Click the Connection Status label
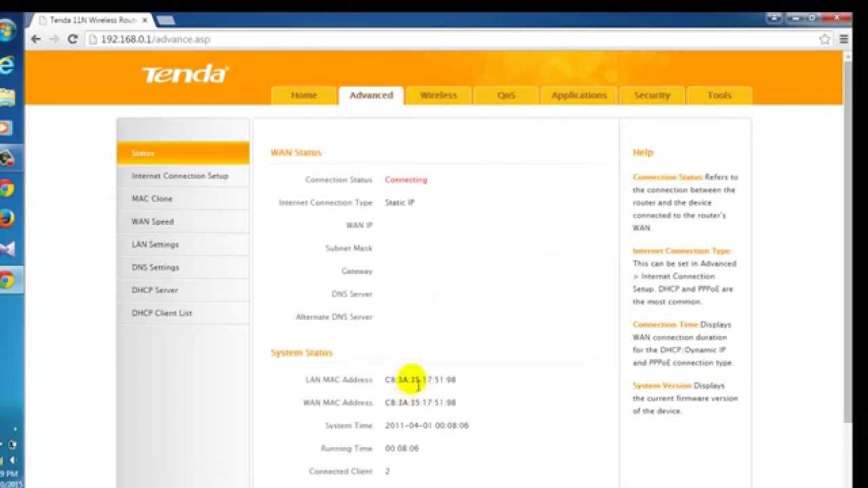Viewport: 868px width, 488px height. 338,180
